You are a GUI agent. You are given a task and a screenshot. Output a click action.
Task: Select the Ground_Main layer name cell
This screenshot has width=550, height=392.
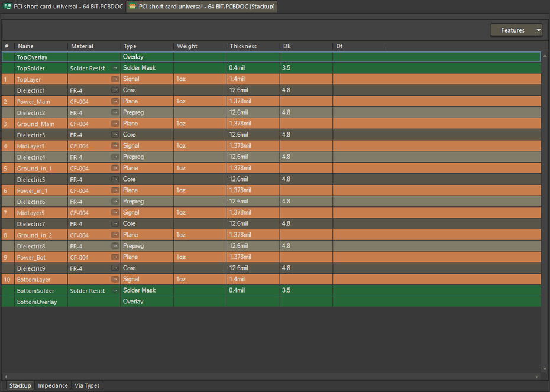click(x=41, y=124)
